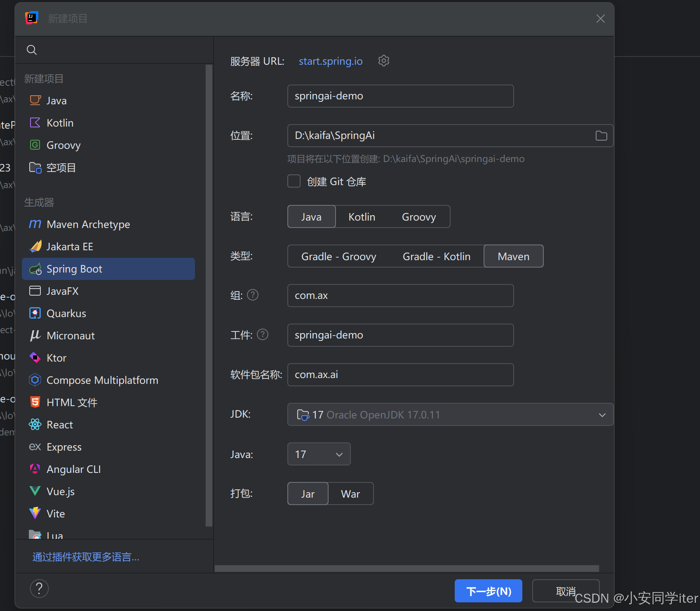Choose the React generator icon

(35, 424)
